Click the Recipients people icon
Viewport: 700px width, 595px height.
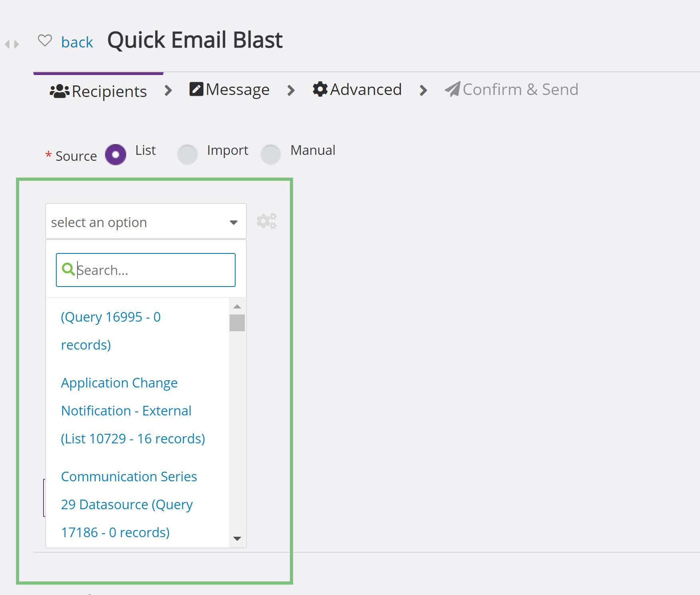pyautogui.click(x=59, y=91)
